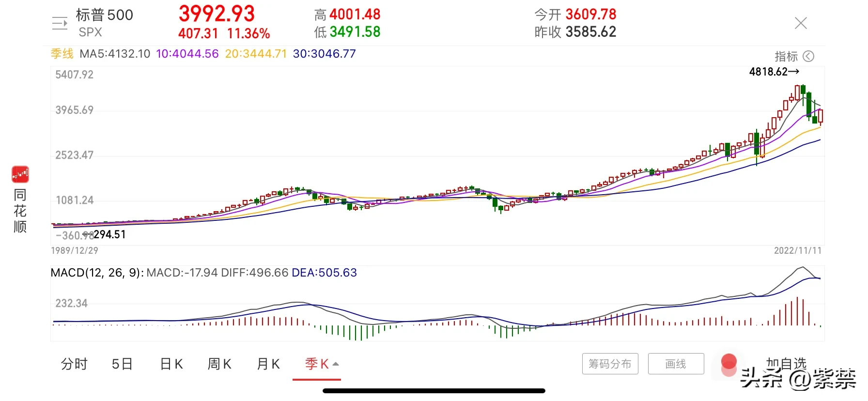
Task: Select the purple MA10 4044.56 label
Action: pos(187,54)
